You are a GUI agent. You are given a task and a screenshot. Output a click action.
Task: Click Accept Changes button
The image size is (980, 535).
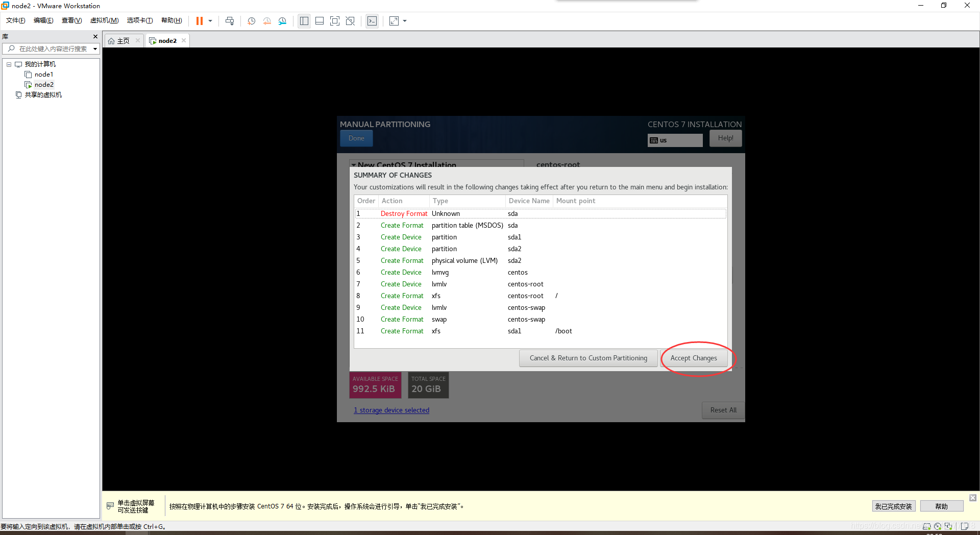694,358
